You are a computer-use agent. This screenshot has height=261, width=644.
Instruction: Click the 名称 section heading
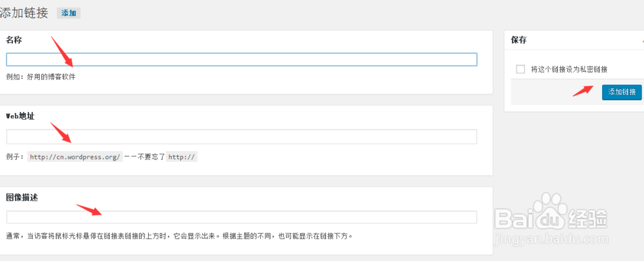pos(14,40)
